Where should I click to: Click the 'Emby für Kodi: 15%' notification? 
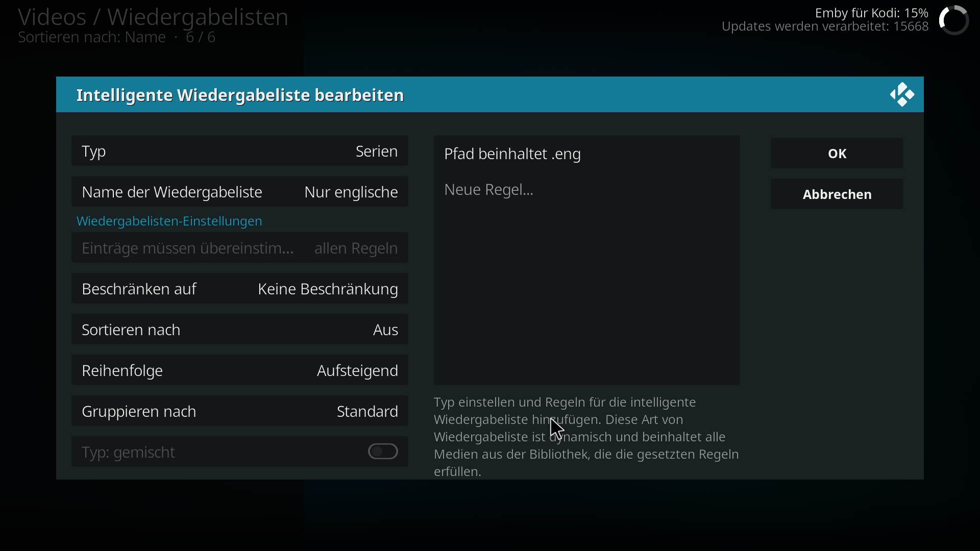pyautogui.click(x=871, y=13)
